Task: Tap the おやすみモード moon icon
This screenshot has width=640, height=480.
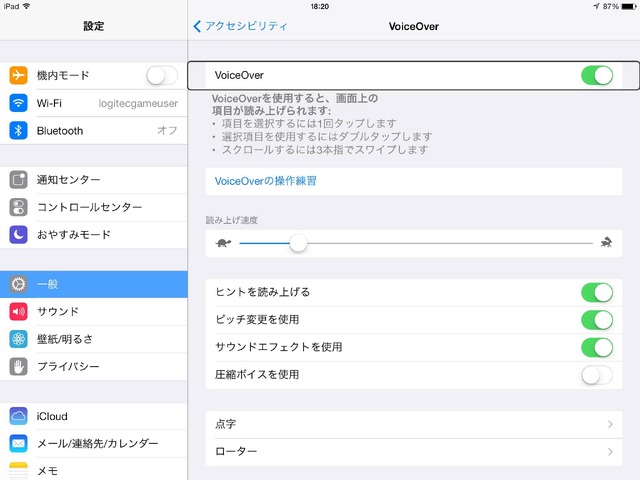Action: [18, 235]
